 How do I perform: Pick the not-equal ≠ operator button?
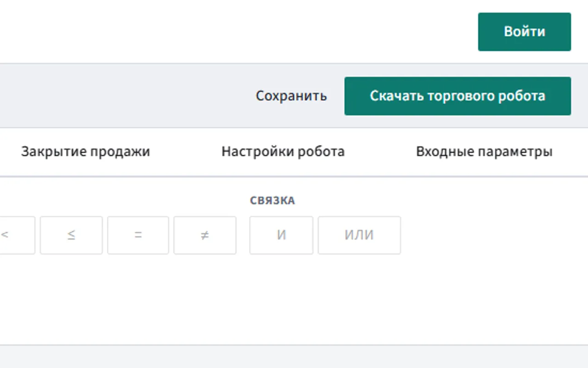[205, 235]
